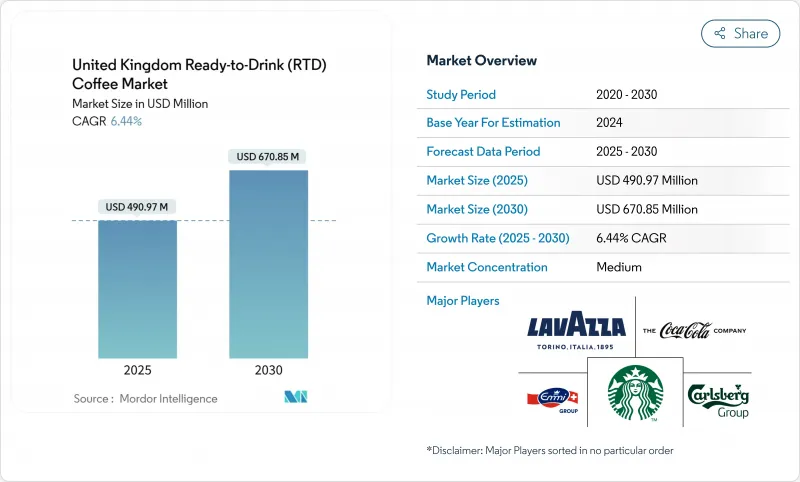
Task: Select the USD 490.97 M data label
Action: tap(137, 207)
